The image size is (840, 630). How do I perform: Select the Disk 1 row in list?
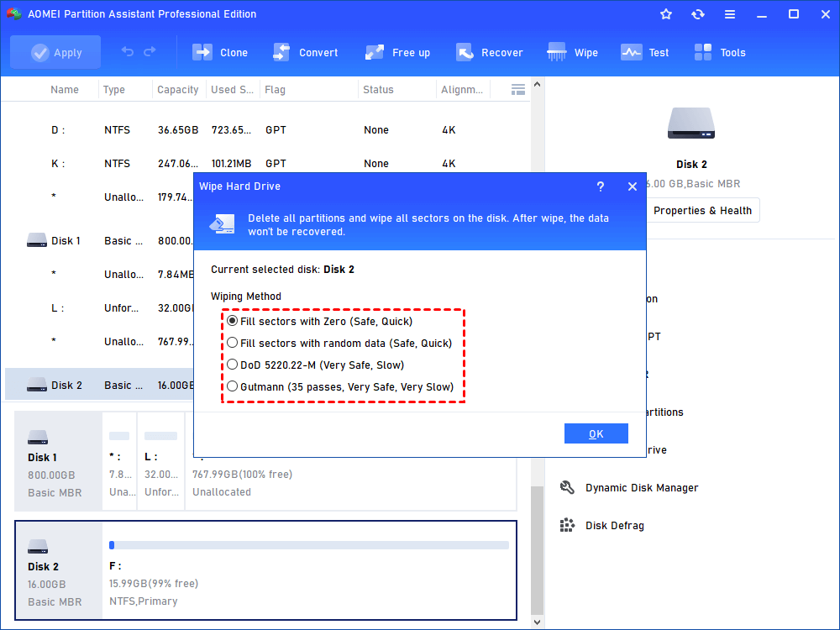coord(100,240)
